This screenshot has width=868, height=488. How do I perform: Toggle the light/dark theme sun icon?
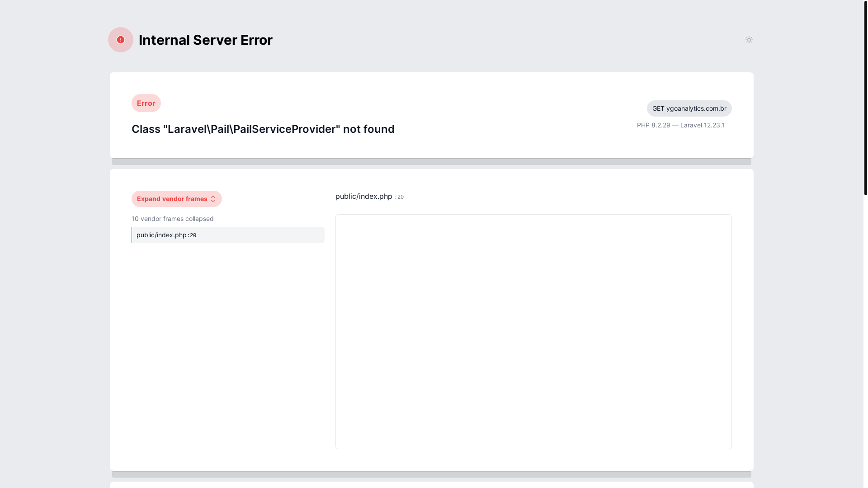pyautogui.click(x=749, y=40)
